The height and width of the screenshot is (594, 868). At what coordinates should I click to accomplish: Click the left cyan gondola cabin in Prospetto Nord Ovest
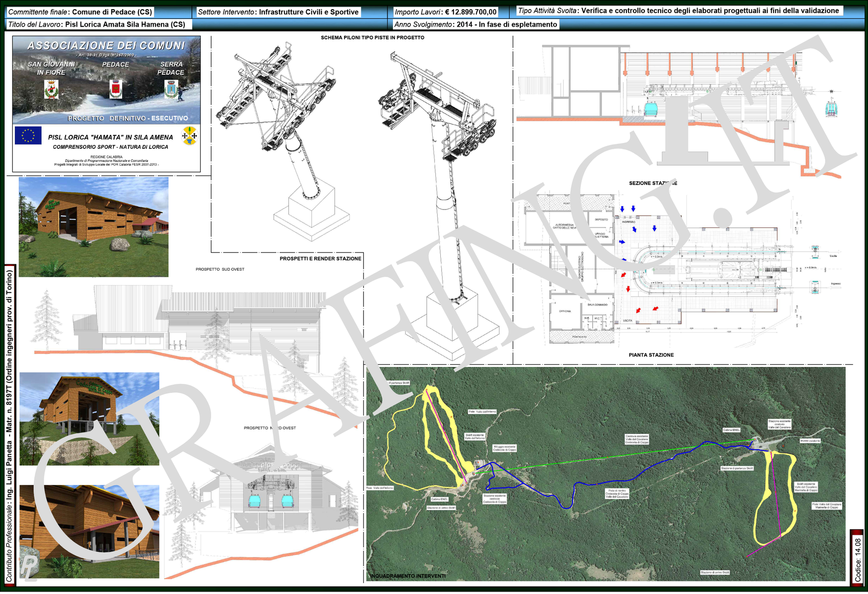[255, 501]
